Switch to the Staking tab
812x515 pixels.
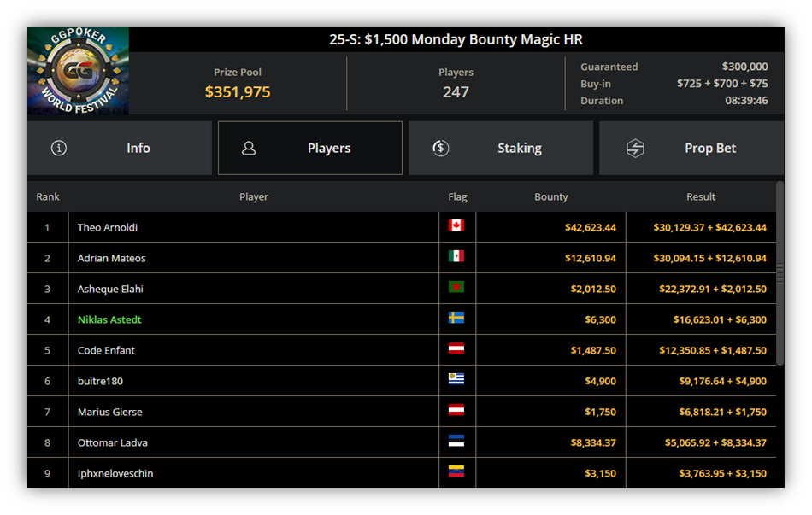(x=501, y=148)
